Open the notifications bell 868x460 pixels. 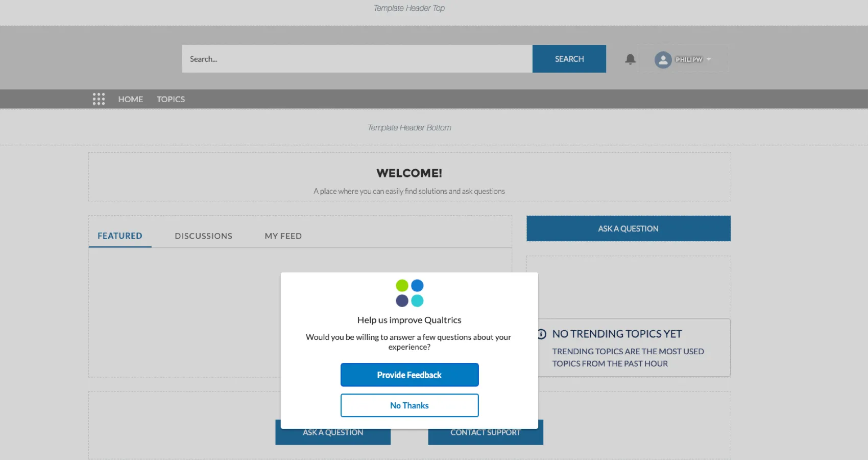click(630, 59)
